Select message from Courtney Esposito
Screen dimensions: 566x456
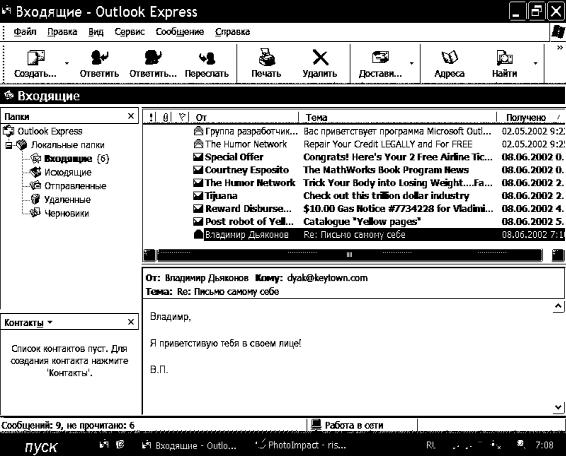click(x=354, y=170)
